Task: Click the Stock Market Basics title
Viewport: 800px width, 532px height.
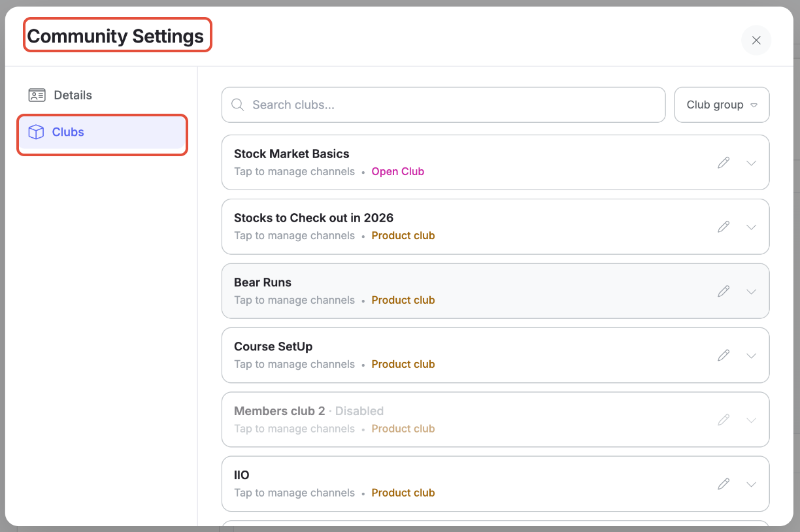Action: 292,154
